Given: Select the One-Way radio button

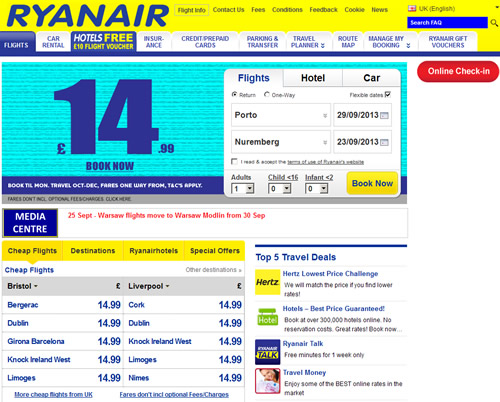Looking at the screenshot, I should [267, 94].
